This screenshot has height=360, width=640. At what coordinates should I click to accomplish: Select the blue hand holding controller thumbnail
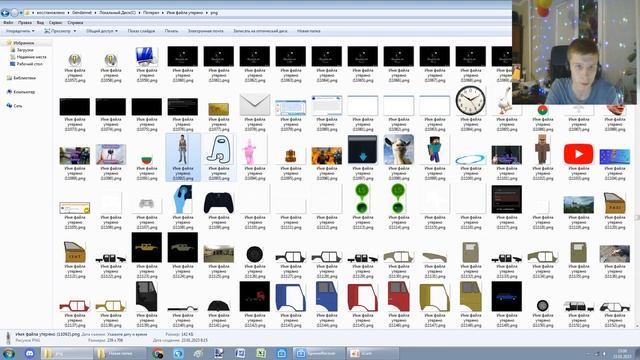point(182,199)
